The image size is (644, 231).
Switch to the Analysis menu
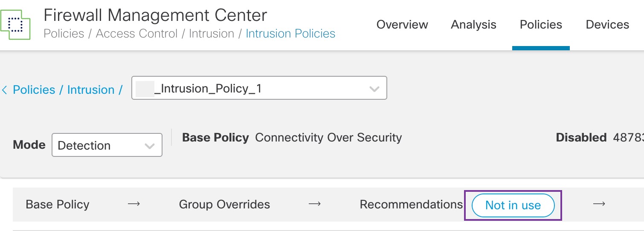[x=473, y=25]
